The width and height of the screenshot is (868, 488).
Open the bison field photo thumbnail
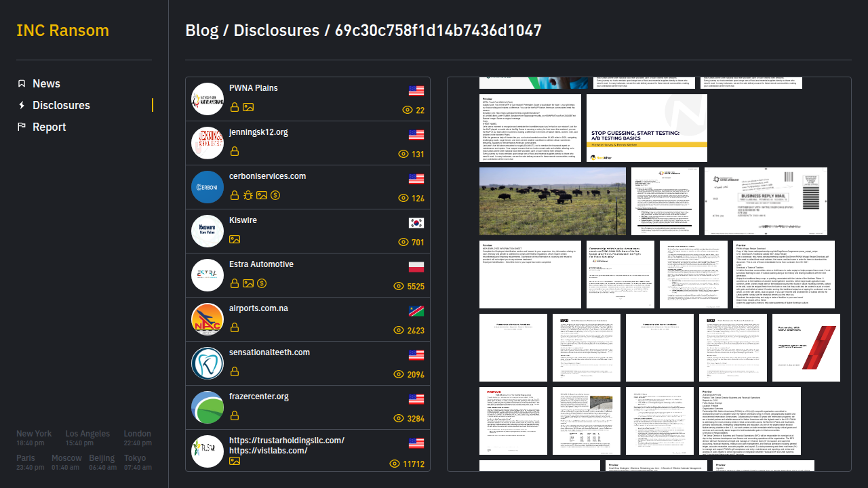pyautogui.click(x=553, y=201)
